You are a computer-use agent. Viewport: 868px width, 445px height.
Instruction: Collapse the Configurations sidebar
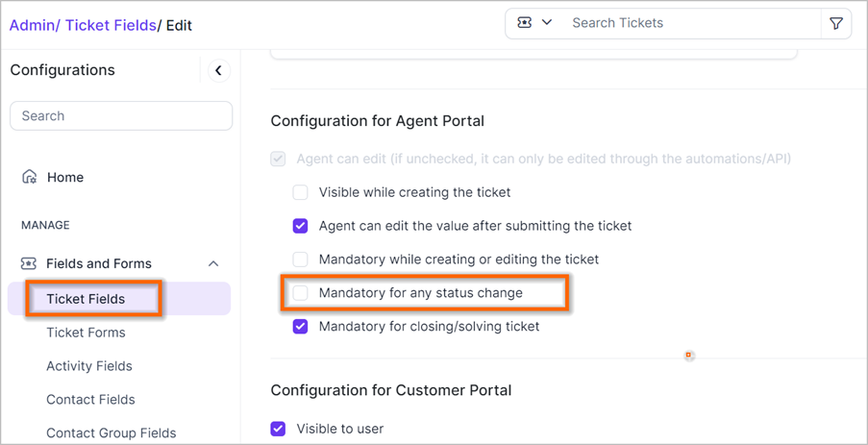point(219,70)
